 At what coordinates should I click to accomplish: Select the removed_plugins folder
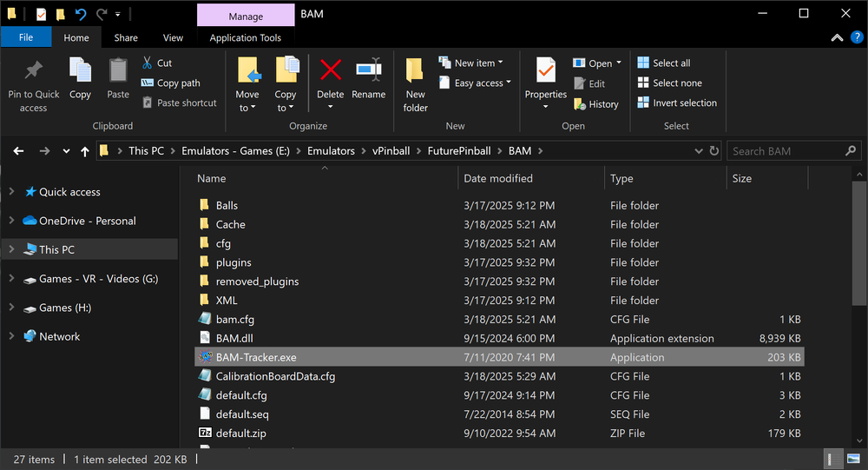[x=257, y=281]
